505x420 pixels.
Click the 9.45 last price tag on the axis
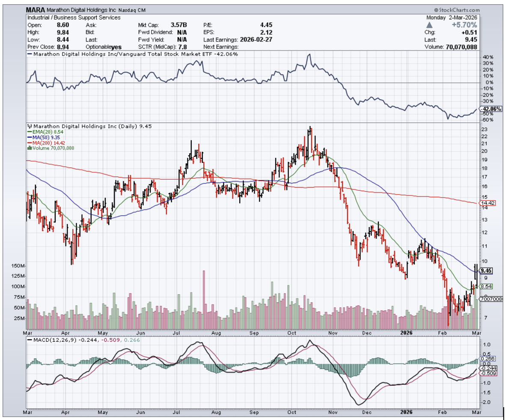(487, 270)
